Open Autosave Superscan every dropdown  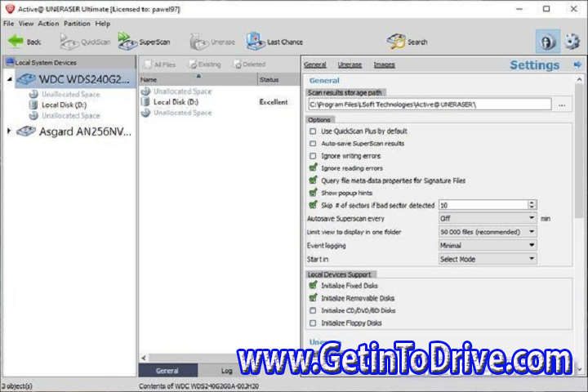pyautogui.click(x=488, y=218)
